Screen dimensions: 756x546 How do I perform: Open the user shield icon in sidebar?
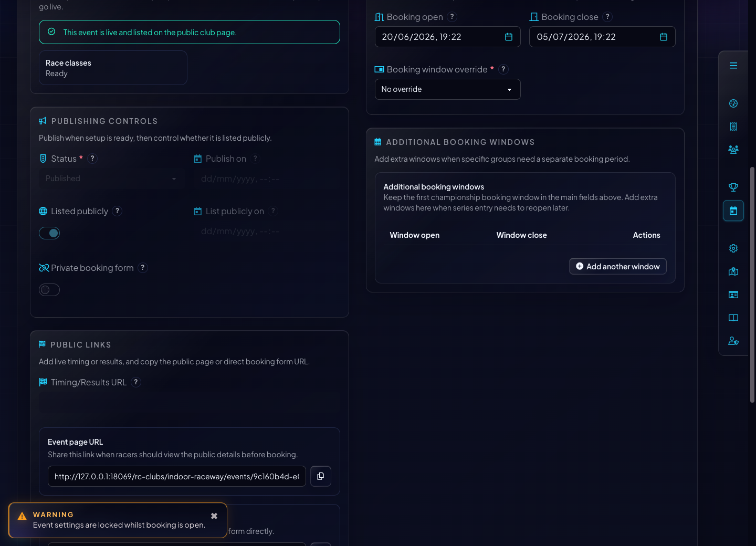click(733, 341)
